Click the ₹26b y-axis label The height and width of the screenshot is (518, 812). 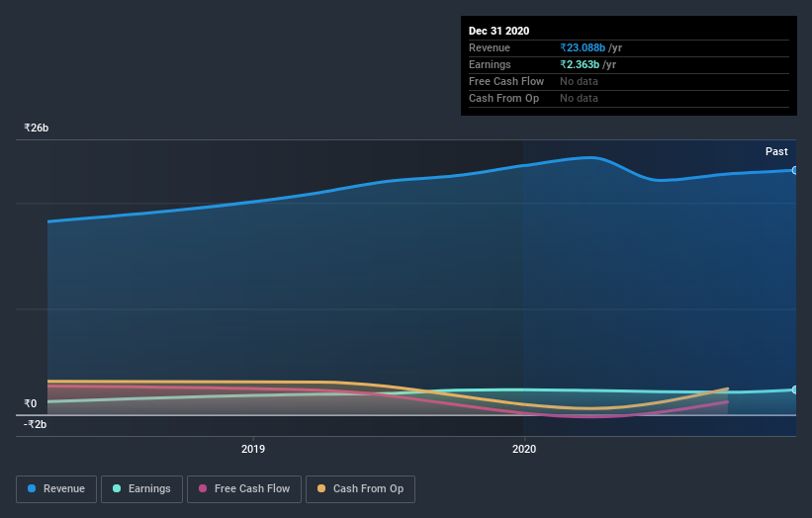[x=37, y=128]
